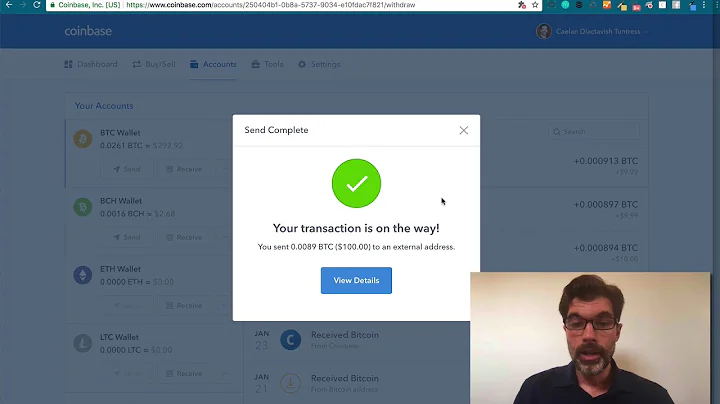Click the Coinbase C icon on Jan 23 transaction
Image resolution: width=720 pixels, height=404 pixels.
(291, 340)
